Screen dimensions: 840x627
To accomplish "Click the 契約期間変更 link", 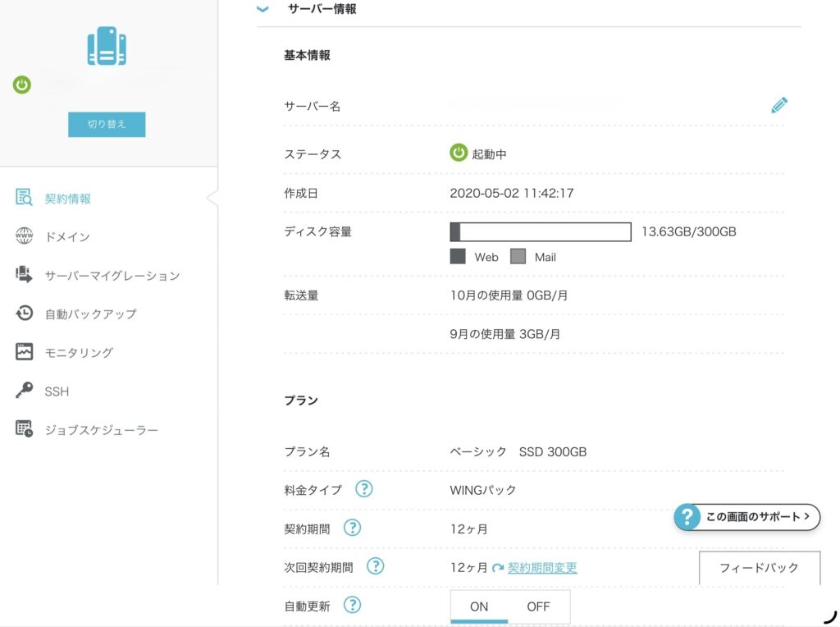I will coord(542,567).
